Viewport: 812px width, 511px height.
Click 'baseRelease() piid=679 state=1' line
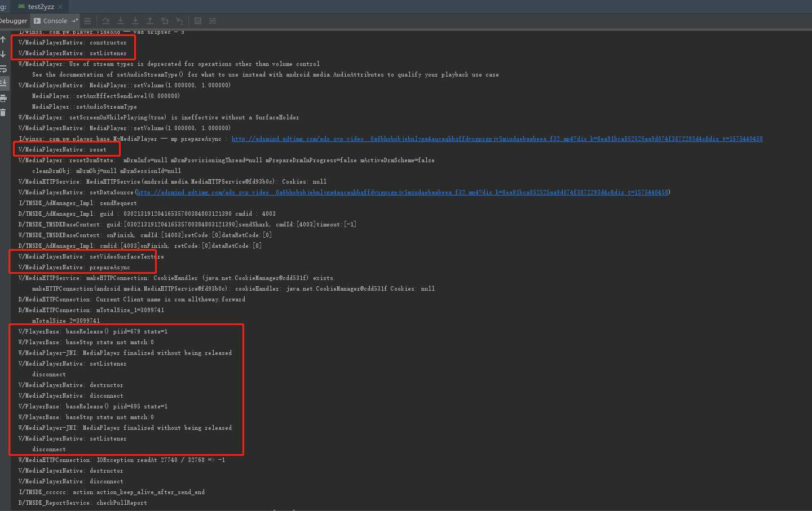92,331
